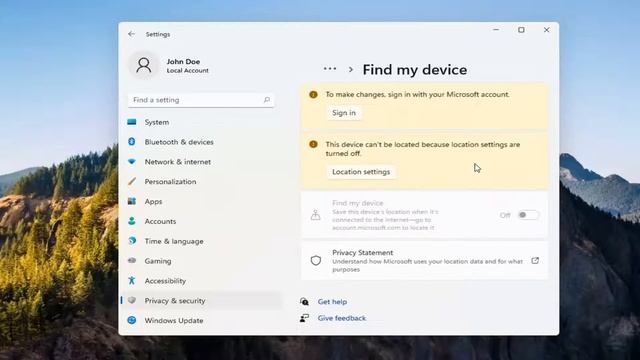Image resolution: width=640 pixels, height=360 pixels.
Task: Maximize the Settings window
Action: tap(521, 30)
